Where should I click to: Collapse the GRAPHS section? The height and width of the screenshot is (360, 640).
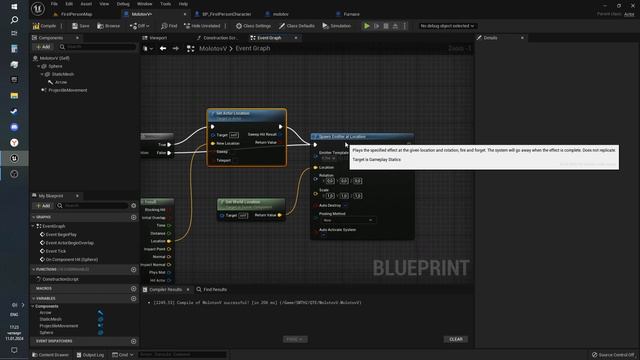click(x=34, y=218)
